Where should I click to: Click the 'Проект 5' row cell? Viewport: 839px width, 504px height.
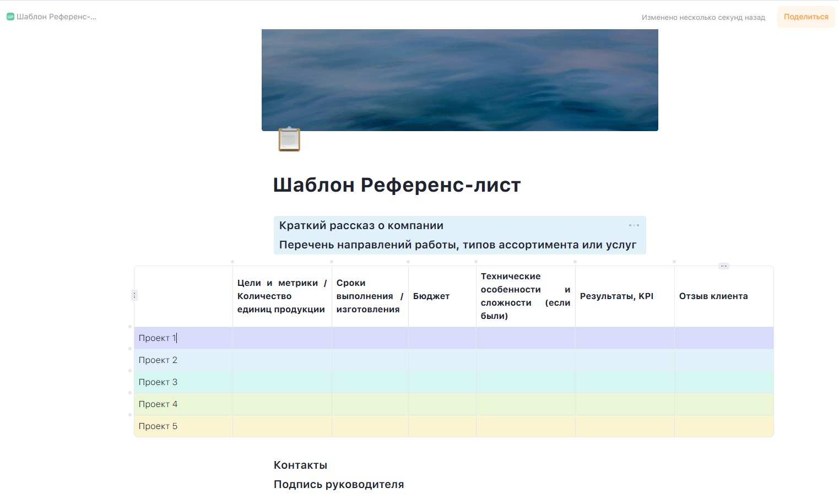coord(183,426)
